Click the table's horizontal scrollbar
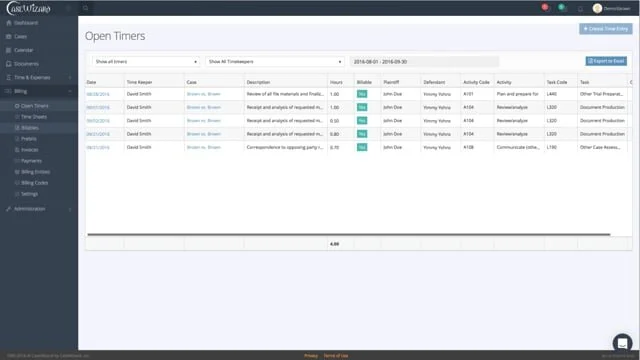The image size is (640, 360). (349, 235)
